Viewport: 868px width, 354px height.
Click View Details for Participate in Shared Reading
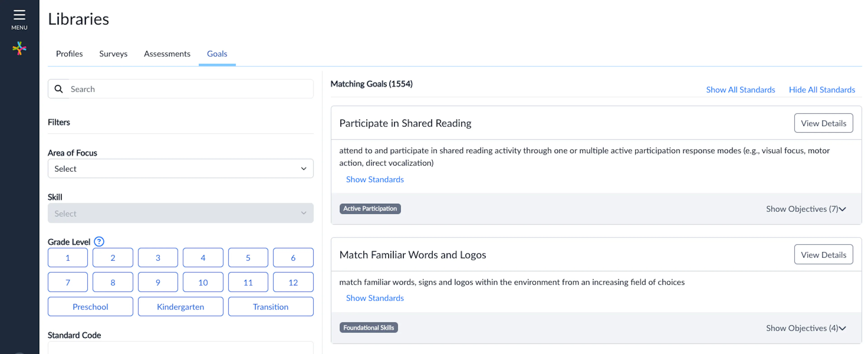823,123
